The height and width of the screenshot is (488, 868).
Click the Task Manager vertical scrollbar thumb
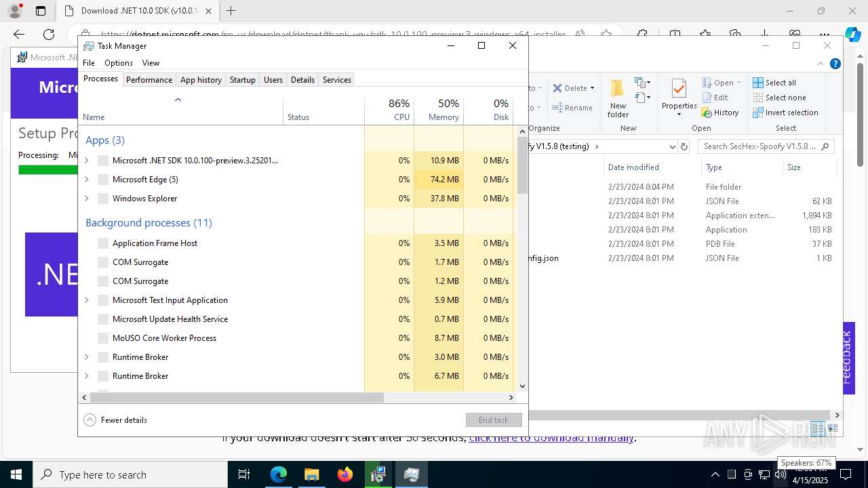[522, 165]
